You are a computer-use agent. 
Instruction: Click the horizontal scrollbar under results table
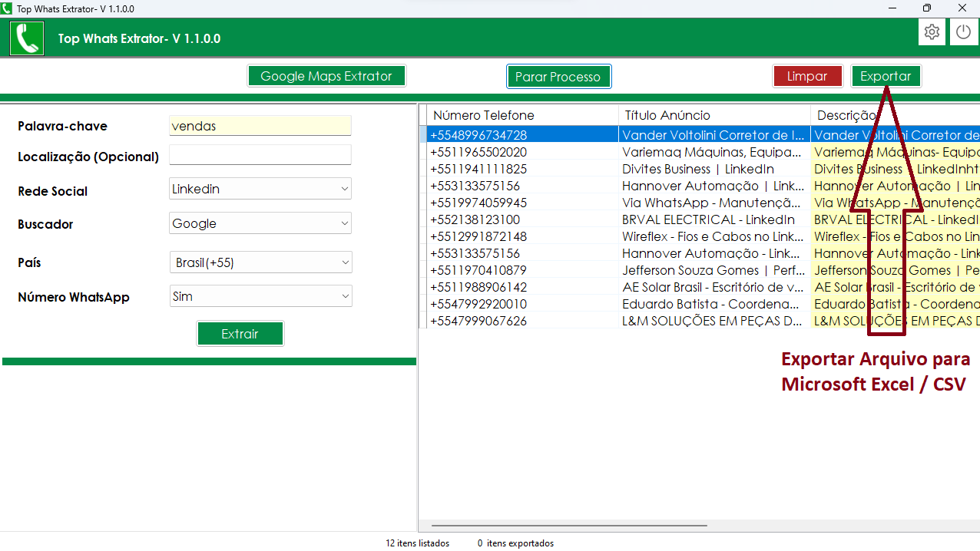(x=568, y=526)
